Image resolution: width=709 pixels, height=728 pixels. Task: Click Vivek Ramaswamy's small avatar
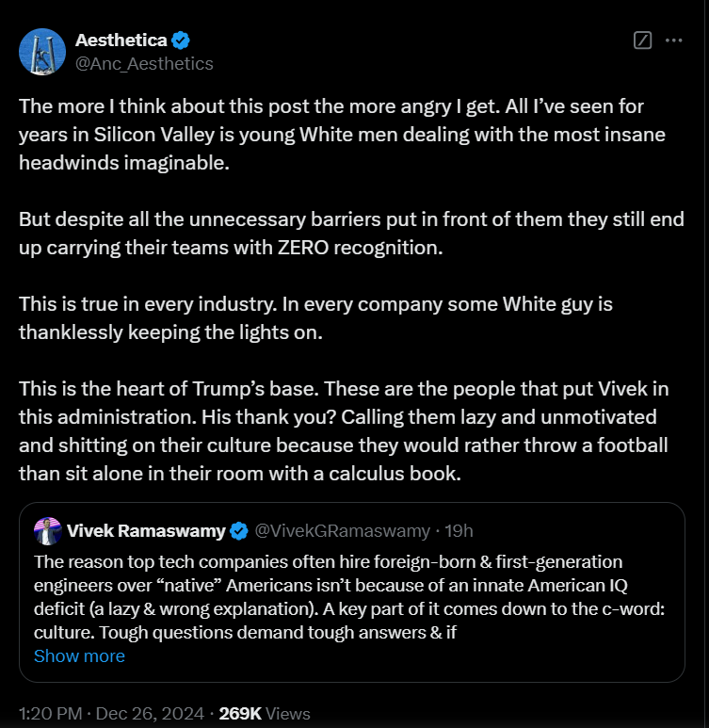(48, 531)
